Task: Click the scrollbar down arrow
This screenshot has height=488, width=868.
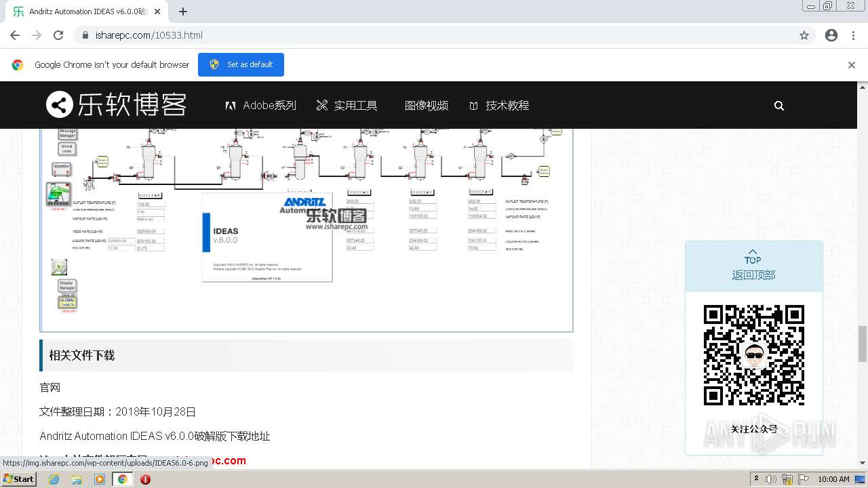Action: (863, 464)
